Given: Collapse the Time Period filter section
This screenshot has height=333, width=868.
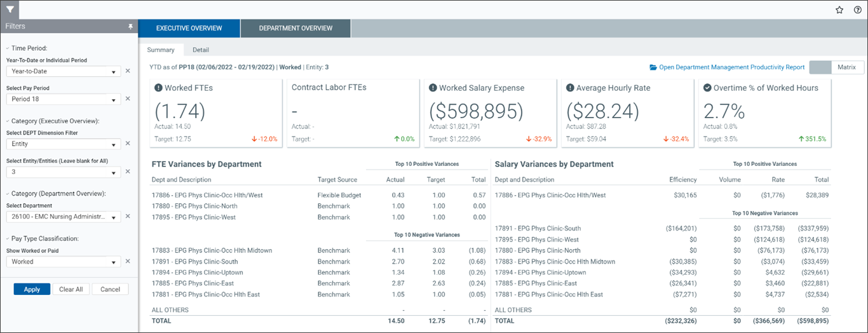Looking at the screenshot, I should [x=8, y=48].
